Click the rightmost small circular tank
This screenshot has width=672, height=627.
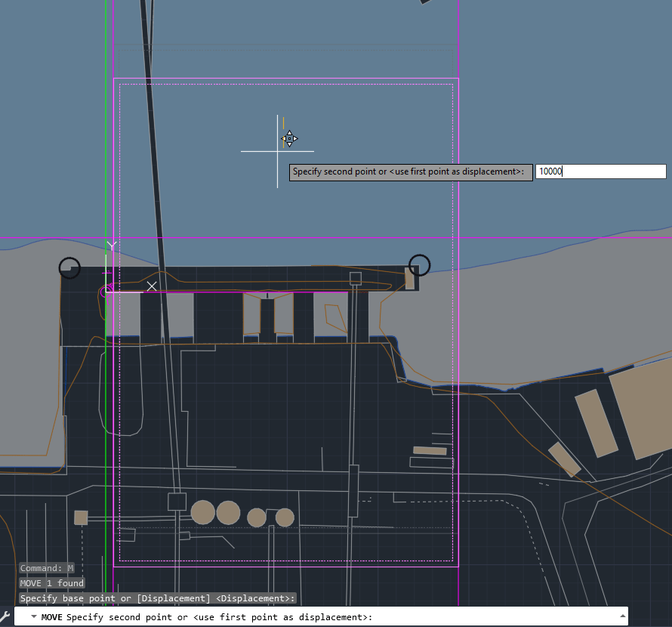[285, 517]
